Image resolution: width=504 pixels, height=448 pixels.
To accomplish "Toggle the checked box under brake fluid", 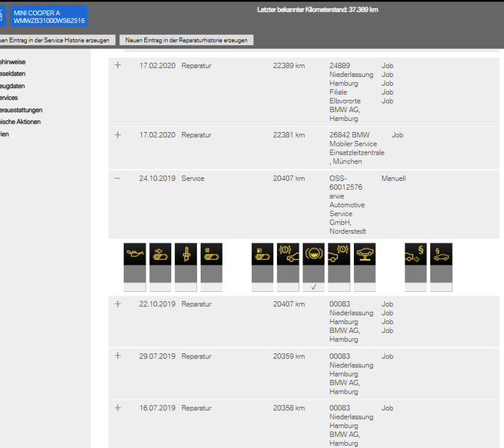I will (314, 287).
